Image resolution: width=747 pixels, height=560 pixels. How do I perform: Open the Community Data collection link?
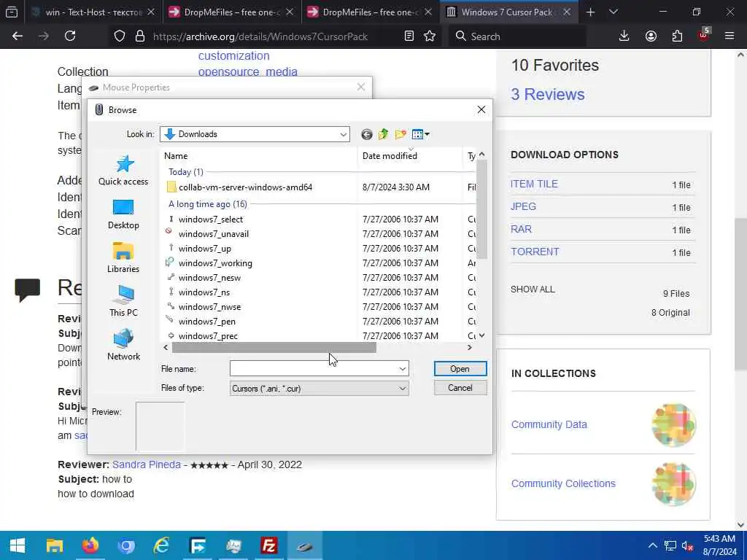[549, 424]
